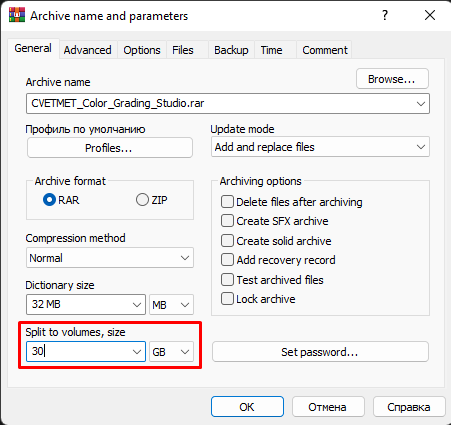This screenshot has width=451, height=425.
Task: Click the split to volumes size field
Action: click(x=86, y=352)
